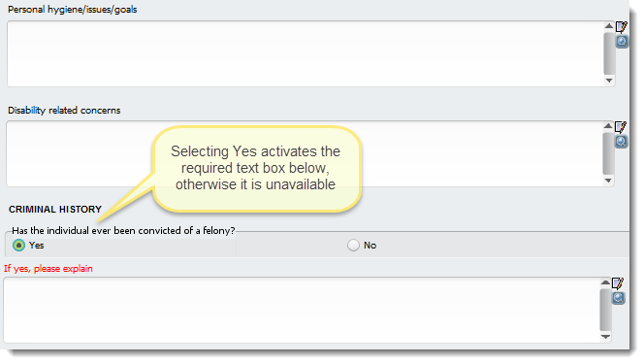Click magnifier icon beside felony explanation box

[x=618, y=298]
